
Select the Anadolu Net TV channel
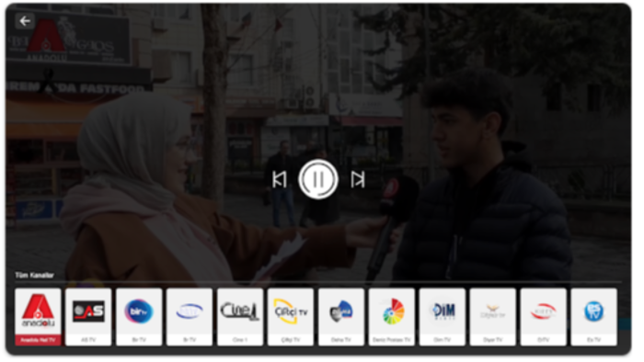(x=38, y=317)
